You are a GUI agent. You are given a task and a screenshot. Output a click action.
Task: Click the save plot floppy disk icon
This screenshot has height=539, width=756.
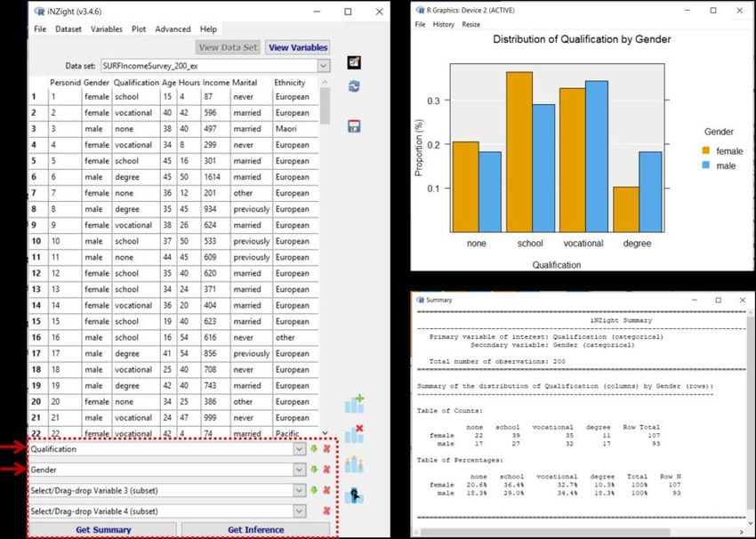click(x=354, y=126)
